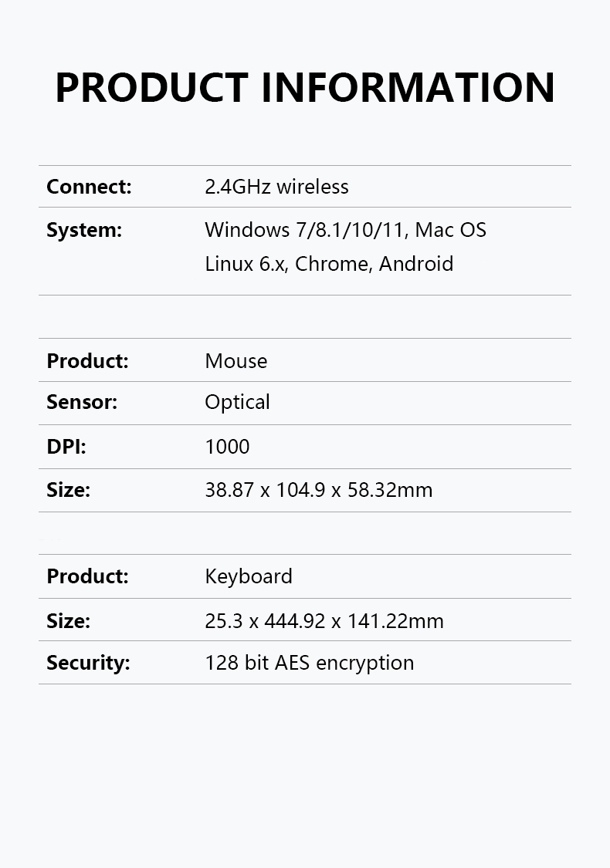Click the 1000 DPI value
The image size is (610, 868).
(x=227, y=446)
